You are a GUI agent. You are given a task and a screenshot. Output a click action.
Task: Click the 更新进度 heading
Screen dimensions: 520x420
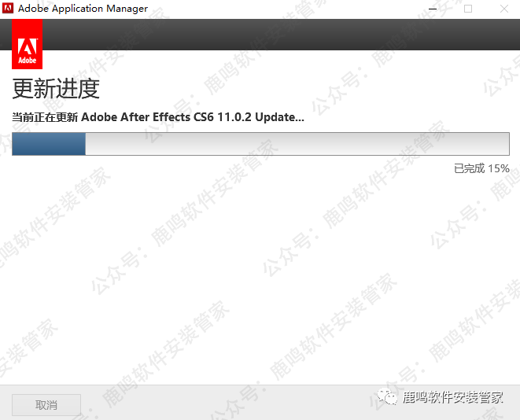56,89
